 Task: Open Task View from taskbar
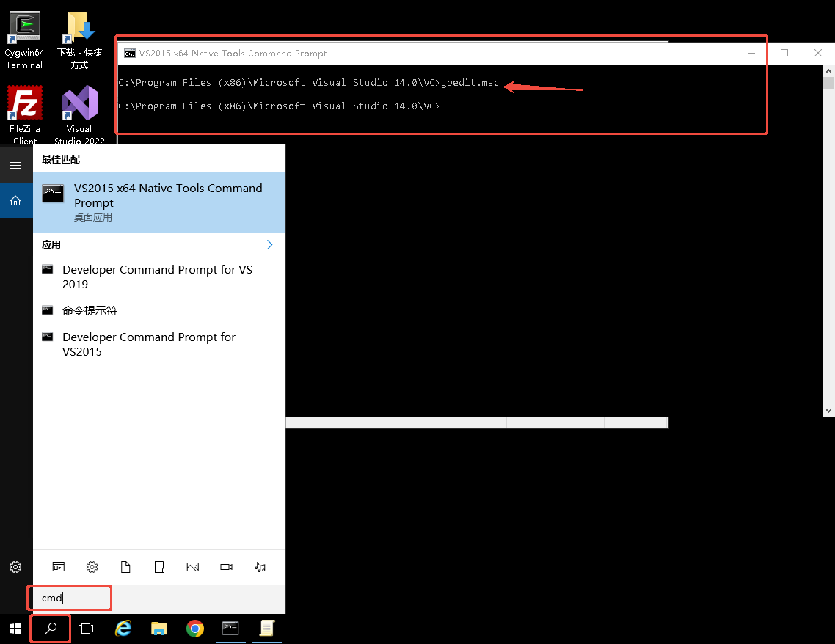pyautogui.click(x=86, y=629)
